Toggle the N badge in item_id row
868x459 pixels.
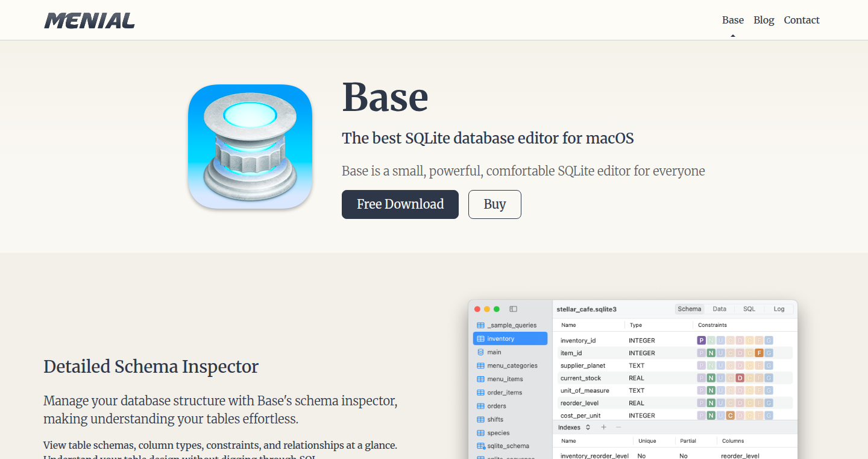[x=711, y=353]
